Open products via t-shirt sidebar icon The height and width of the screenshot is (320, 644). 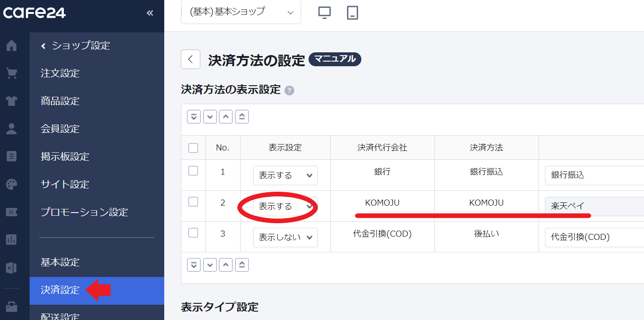[x=11, y=101]
